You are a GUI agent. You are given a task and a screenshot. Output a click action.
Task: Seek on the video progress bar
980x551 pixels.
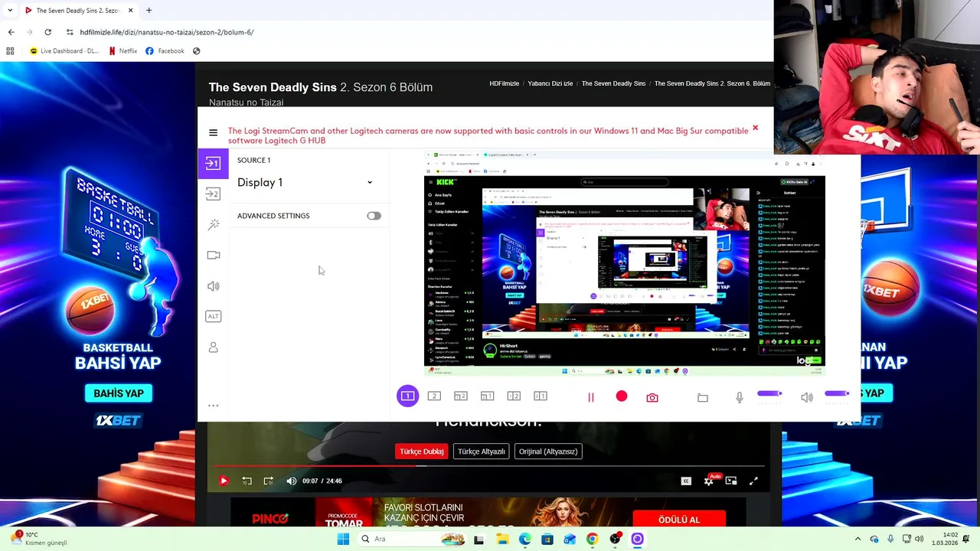coord(488,465)
